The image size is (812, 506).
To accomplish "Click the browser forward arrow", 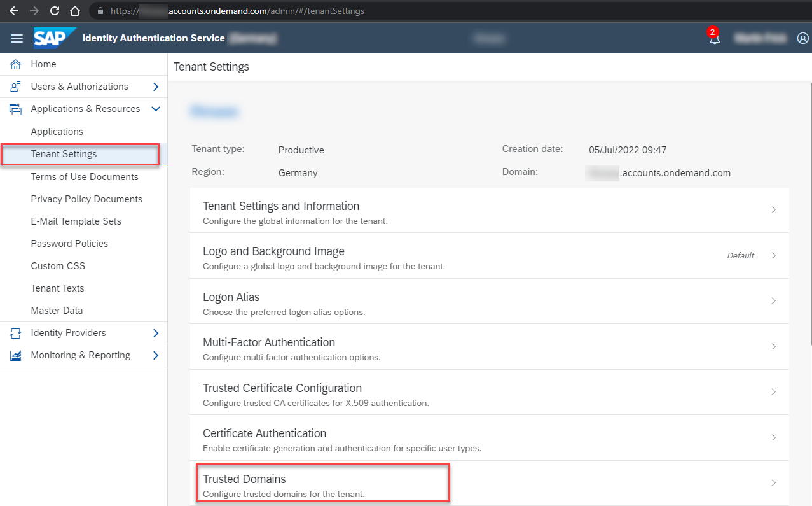I will click(34, 11).
